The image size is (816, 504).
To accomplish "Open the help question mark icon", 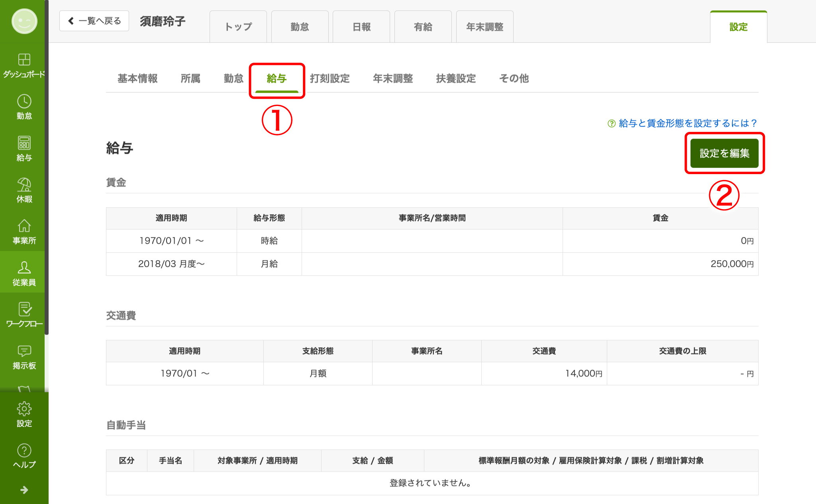I will [x=24, y=451].
